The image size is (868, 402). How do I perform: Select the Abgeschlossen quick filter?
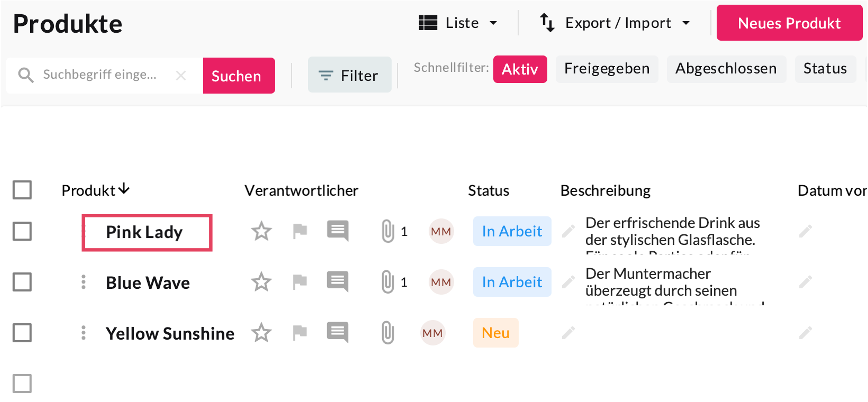(x=726, y=69)
